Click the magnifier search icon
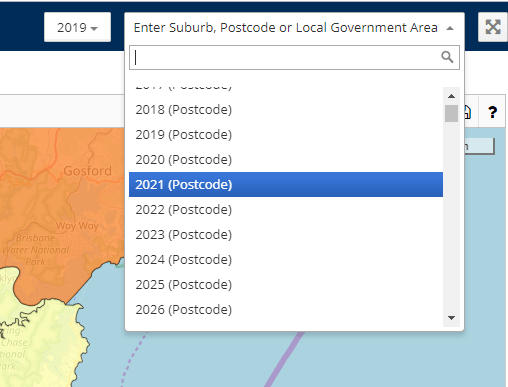Screen dimensions: 508x387 point(447,57)
